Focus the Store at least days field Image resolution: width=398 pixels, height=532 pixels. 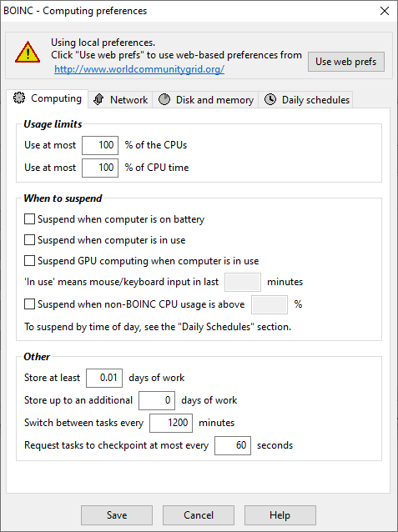pyautogui.click(x=104, y=378)
